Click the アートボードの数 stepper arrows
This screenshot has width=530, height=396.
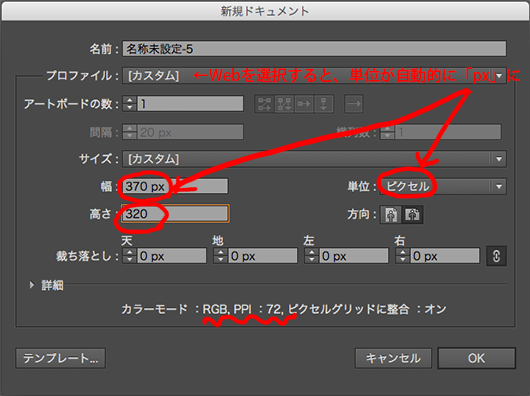click(x=129, y=104)
